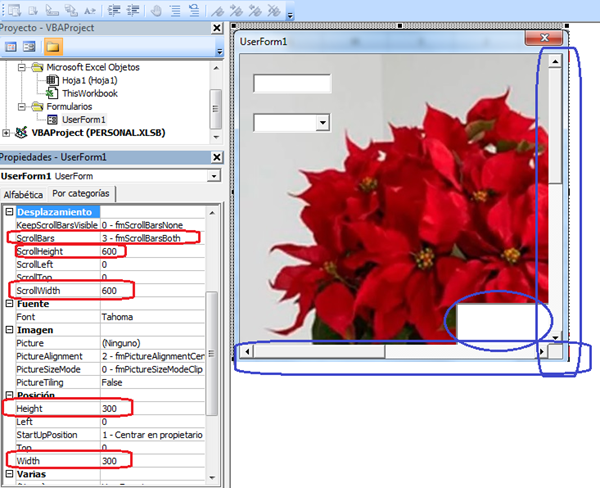The image size is (600, 488).
Task: Click project tree scrollbar up arrow
Action: tap(216, 68)
